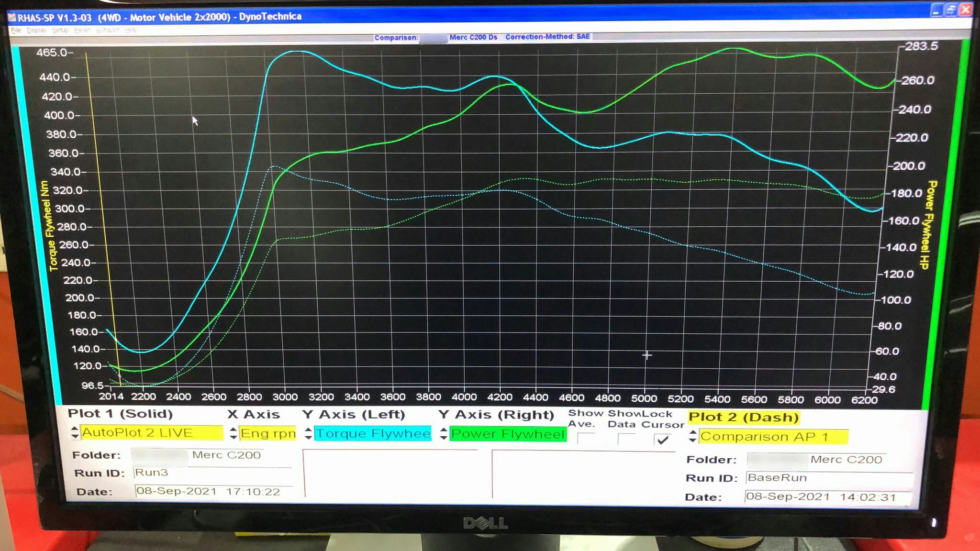Close the RHAS-SP window
The height and width of the screenshot is (551, 980).
(966, 10)
